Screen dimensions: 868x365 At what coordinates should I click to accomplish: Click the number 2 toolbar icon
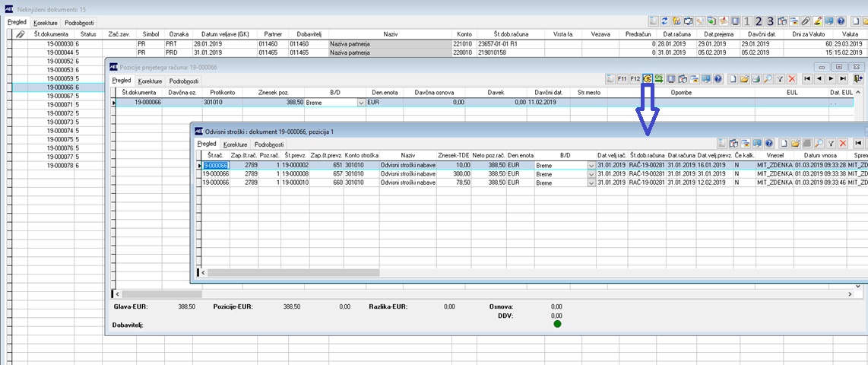coord(759,21)
